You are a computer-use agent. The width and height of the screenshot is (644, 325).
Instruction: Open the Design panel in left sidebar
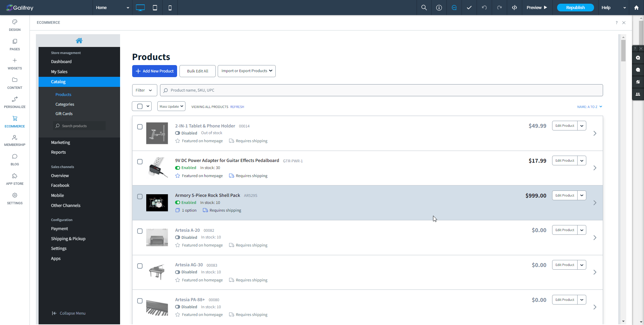pos(15,25)
